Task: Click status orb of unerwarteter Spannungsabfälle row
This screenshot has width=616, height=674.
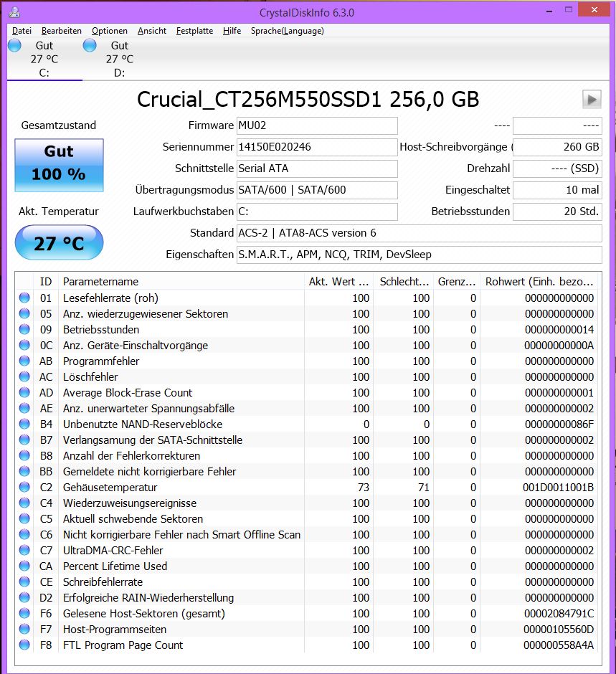Action: click(24, 408)
